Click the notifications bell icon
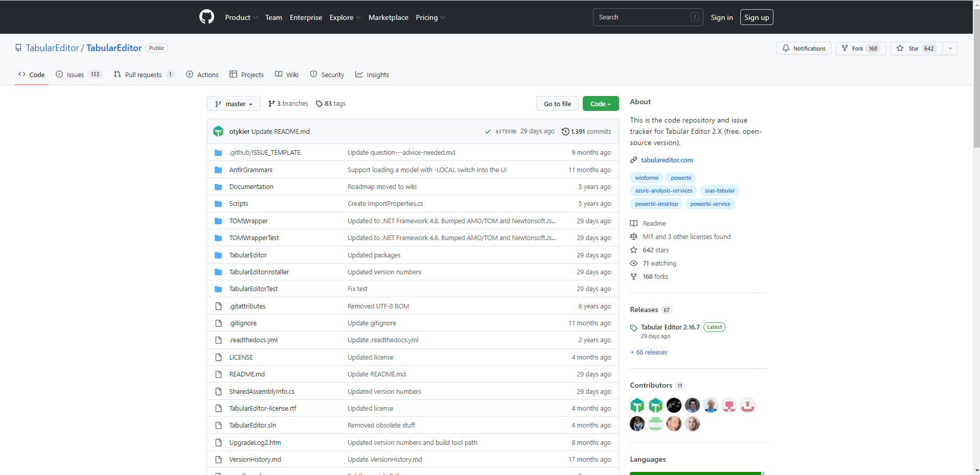This screenshot has height=475, width=980. tap(786, 48)
